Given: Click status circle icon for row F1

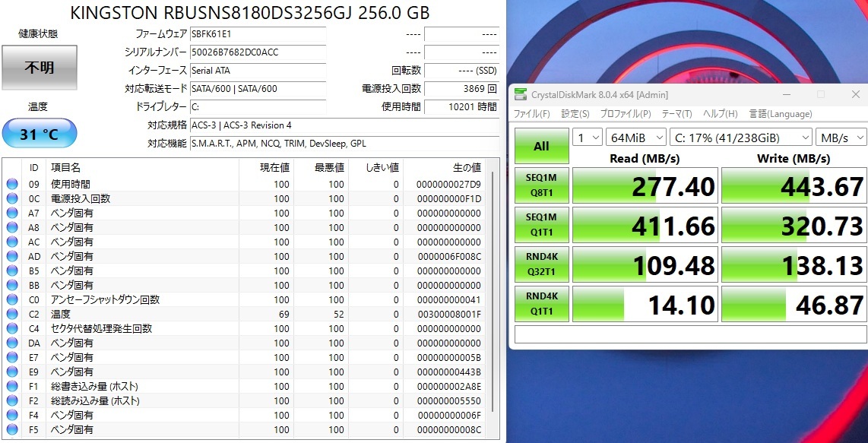Looking at the screenshot, I should 12,386.
